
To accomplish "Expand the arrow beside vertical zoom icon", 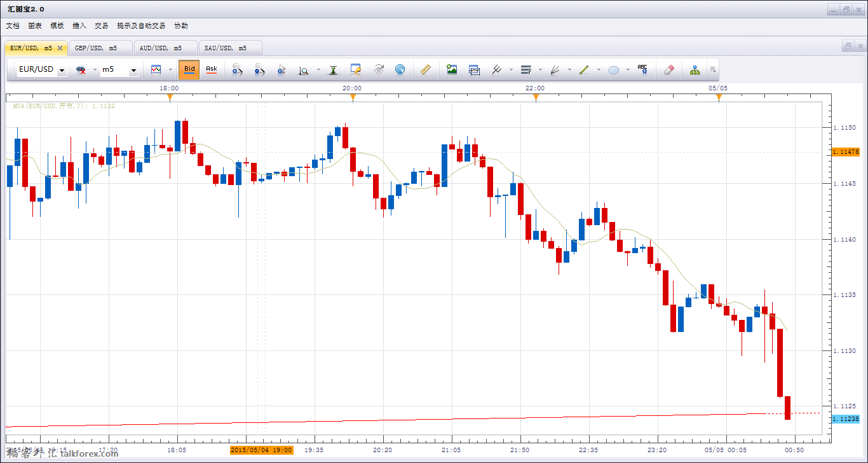I will coord(318,70).
